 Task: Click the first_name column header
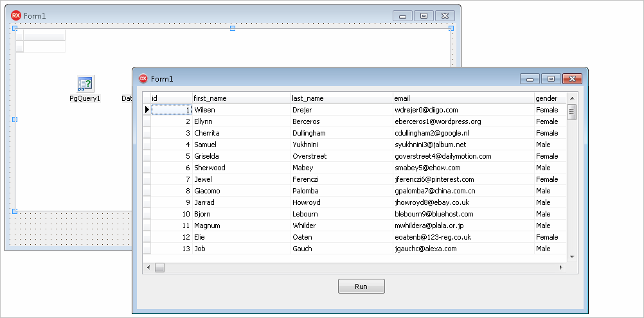242,98
